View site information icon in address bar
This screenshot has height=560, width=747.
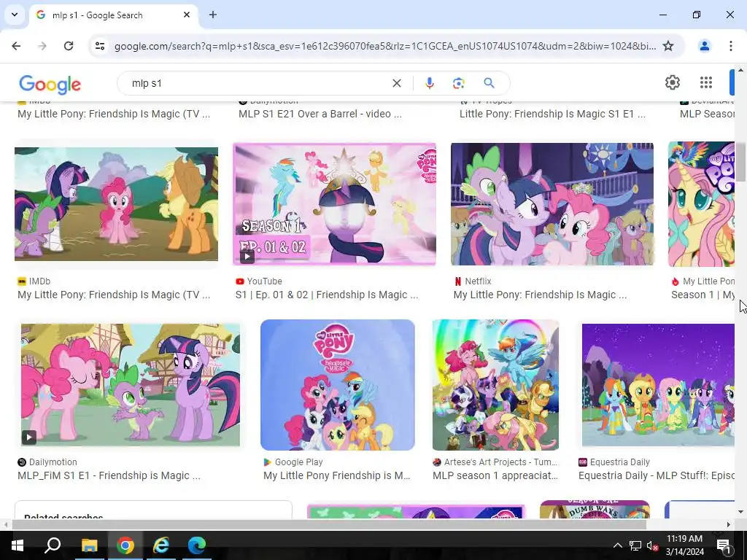coord(100,46)
